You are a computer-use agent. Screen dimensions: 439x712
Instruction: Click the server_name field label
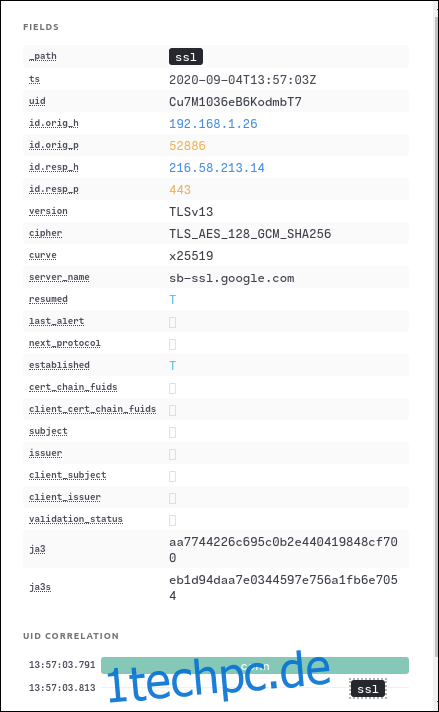tap(59, 277)
